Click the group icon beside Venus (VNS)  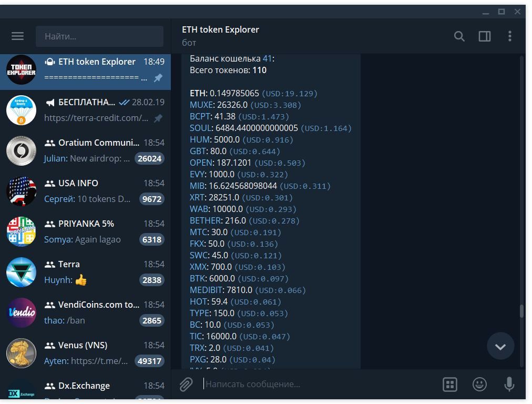50,345
